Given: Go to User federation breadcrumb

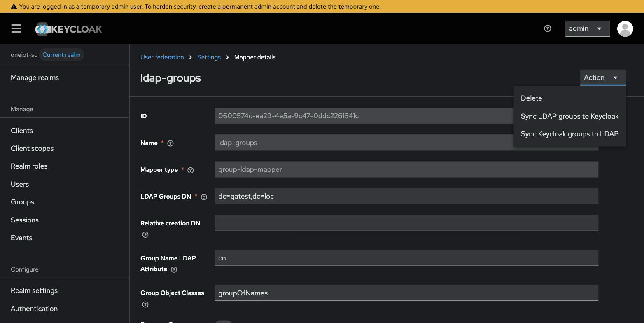Looking at the screenshot, I should (x=162, y=57).
